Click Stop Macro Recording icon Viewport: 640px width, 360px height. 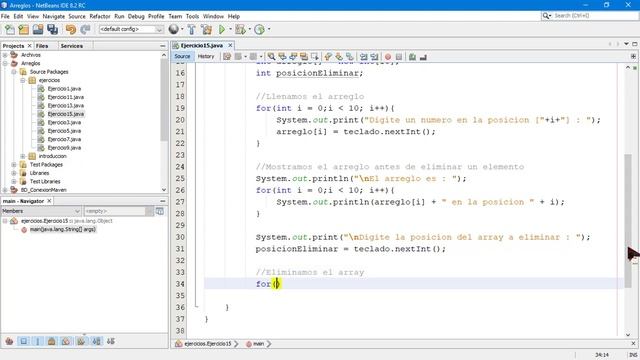pyautogui.click(x=399, y=57)
